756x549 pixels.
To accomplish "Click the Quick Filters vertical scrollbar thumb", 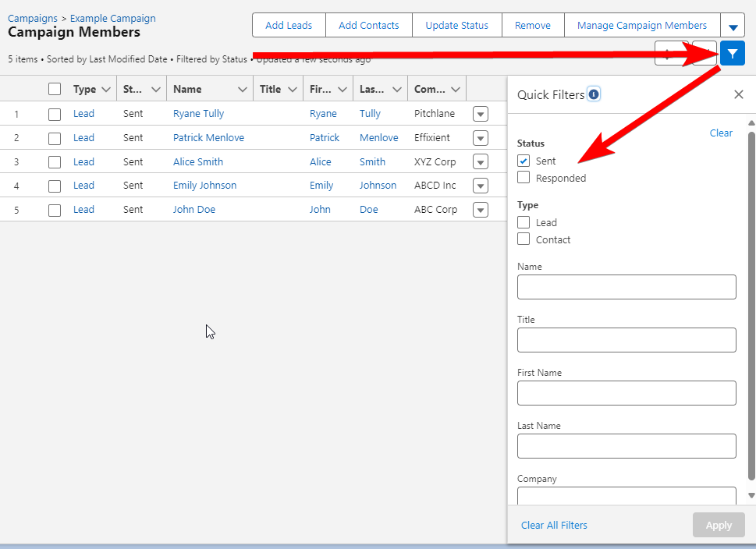I will tap(751, 306).
